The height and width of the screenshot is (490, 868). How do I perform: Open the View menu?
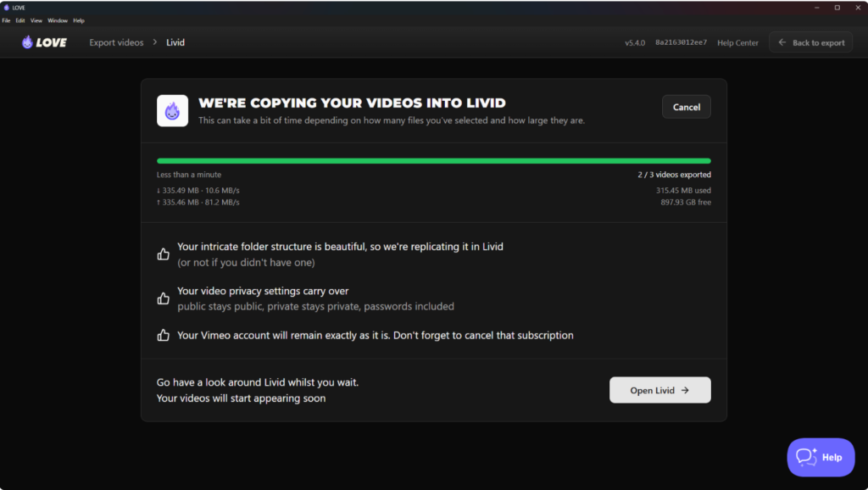[36, 20]
